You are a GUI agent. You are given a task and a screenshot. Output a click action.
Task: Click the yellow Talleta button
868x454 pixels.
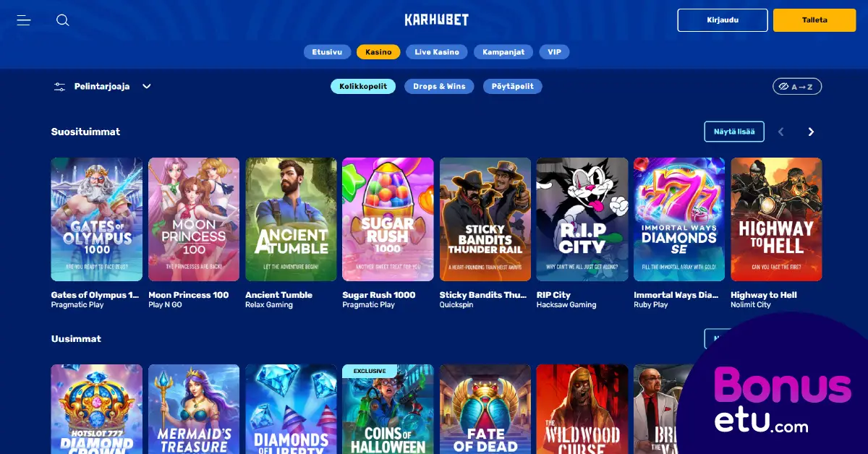click(814, 20)
